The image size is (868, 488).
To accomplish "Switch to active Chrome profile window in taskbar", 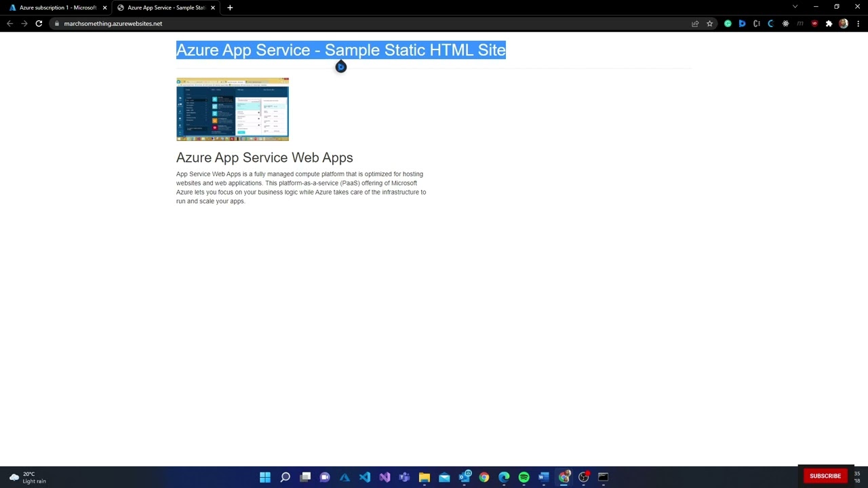I will 564,477.
